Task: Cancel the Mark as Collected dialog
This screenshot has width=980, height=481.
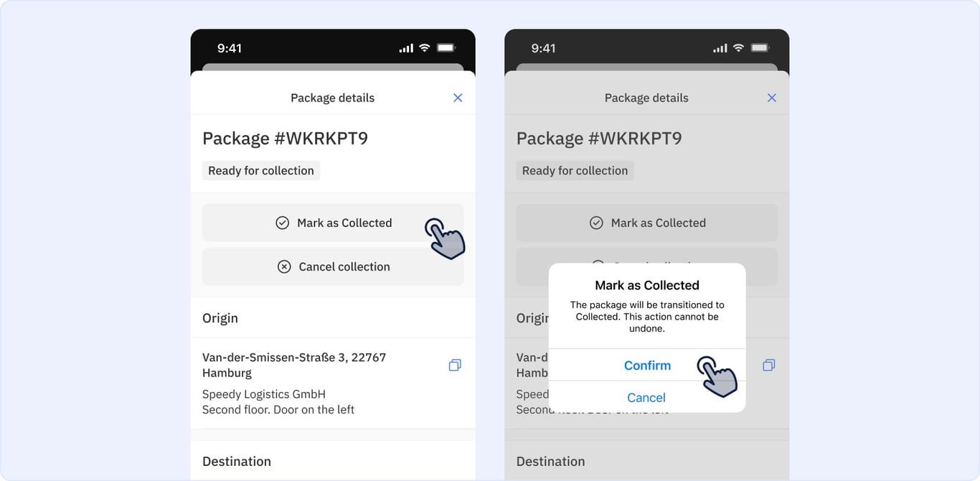Action: [x=646, y=397]
